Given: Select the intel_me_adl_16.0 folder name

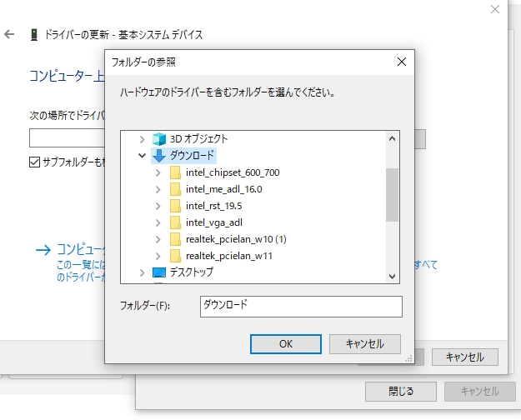Looking at the screenshot, I should click(x=224, y=189).
